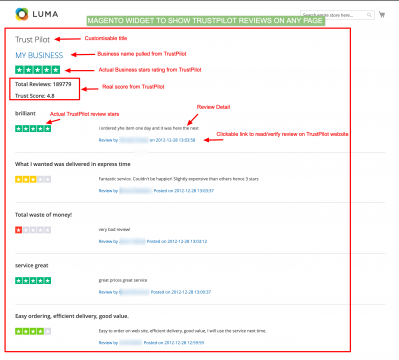Click the one-star red rating
399x360 pixels.
coord(33,230)
